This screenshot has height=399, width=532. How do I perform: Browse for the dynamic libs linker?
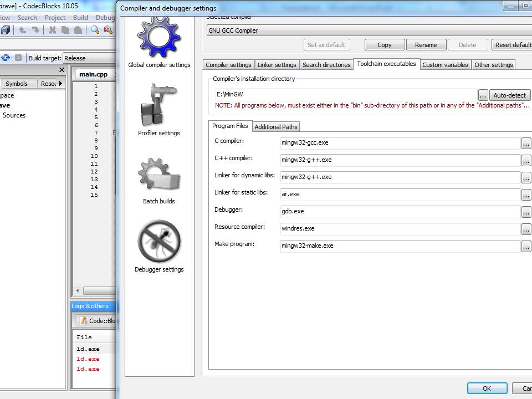pyautogui.click(x=526, y=178)
